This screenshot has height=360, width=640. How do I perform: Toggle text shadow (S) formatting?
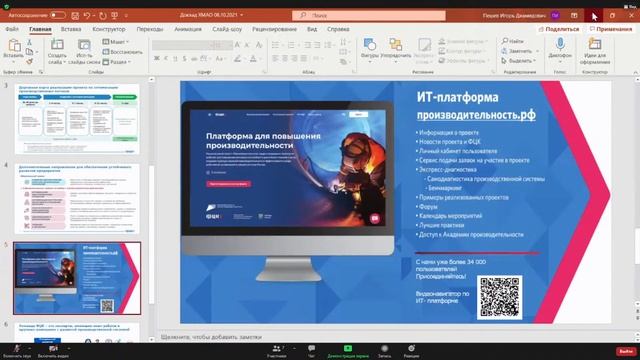pyautogui.click(x=184, y=59)
